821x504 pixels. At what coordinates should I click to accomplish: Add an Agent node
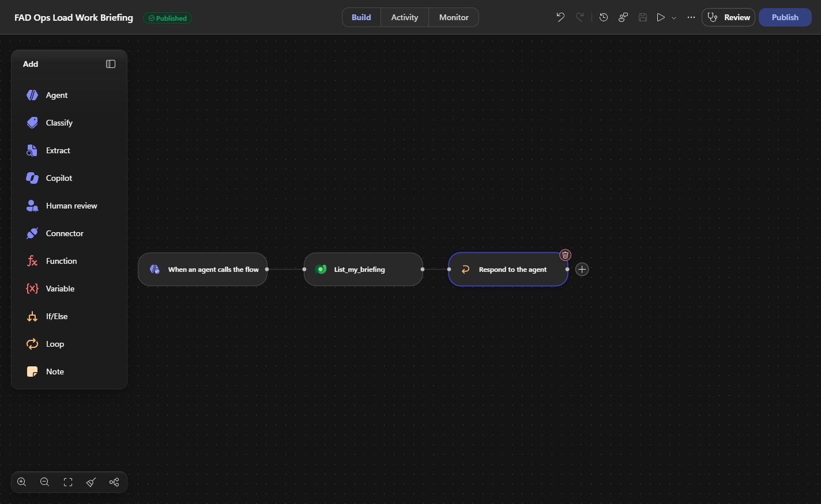point(69,95)
